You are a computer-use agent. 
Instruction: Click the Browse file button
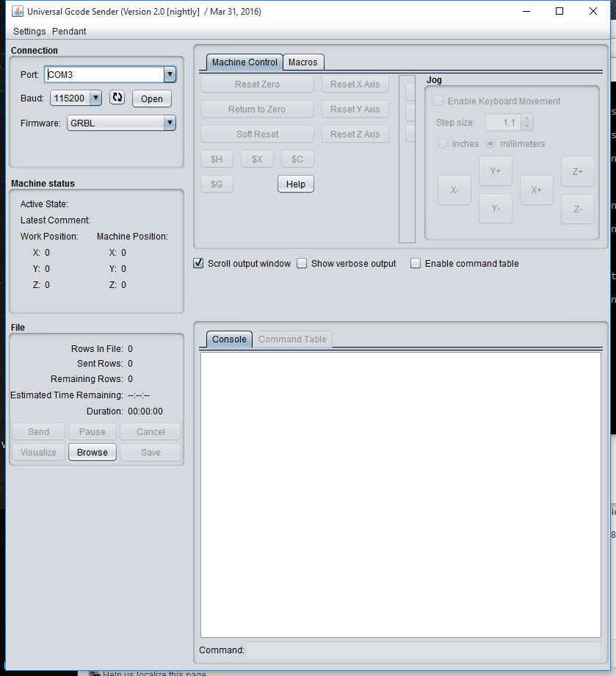coord(93,452)
